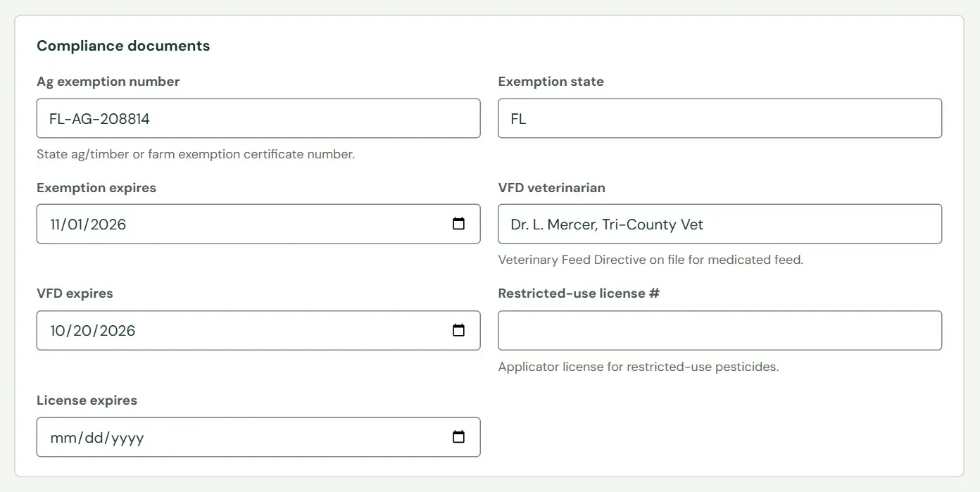980x492 pixels.
Task: Focus the Ag exemption number field
Action: (258, 118)
